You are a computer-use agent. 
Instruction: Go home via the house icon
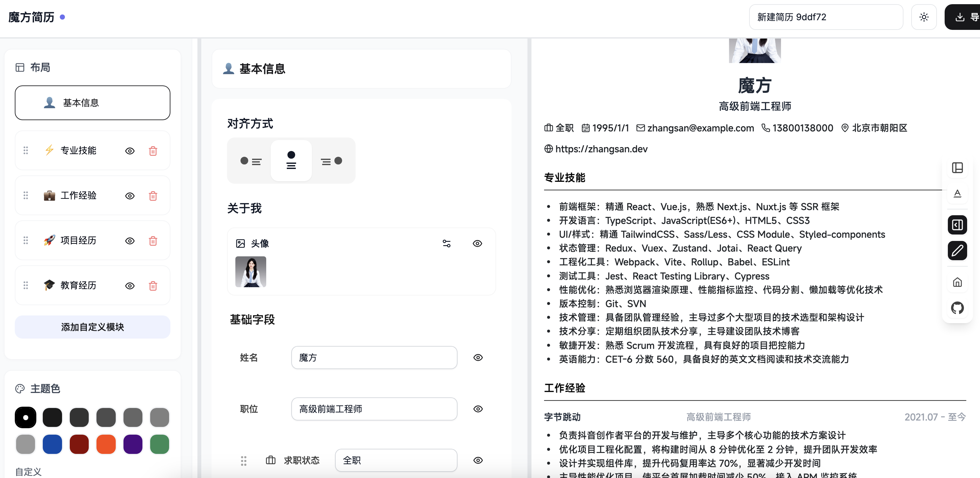pyautogui.click(x=957, y=282)
